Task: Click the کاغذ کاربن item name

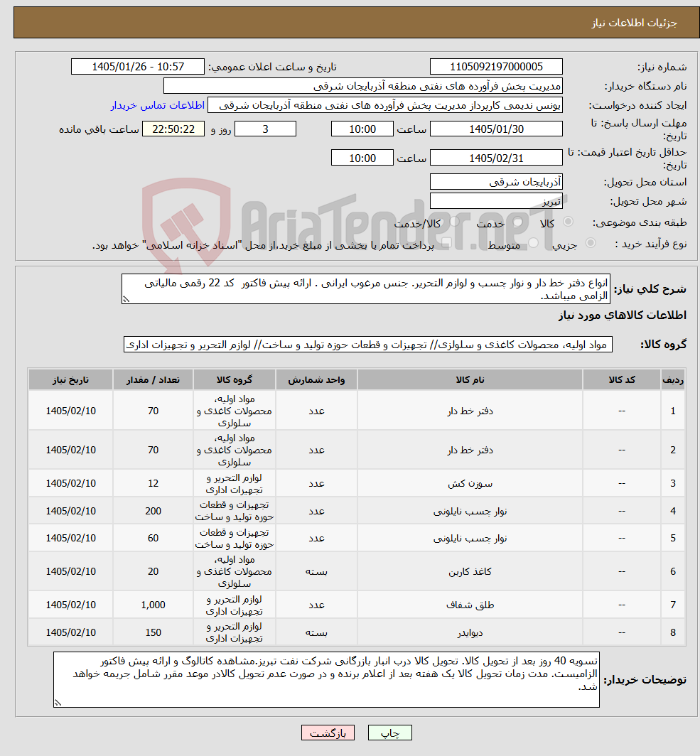Action: [470, 571]
